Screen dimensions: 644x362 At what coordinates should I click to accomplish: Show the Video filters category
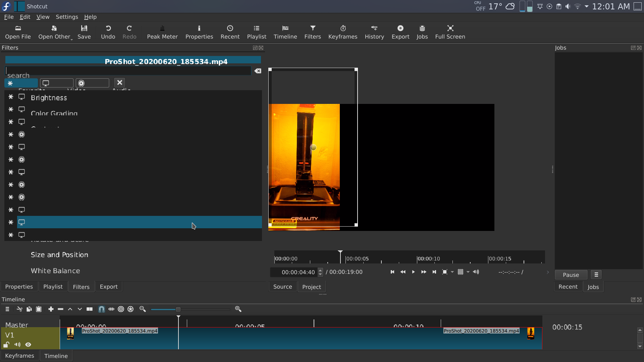[57, 83]
